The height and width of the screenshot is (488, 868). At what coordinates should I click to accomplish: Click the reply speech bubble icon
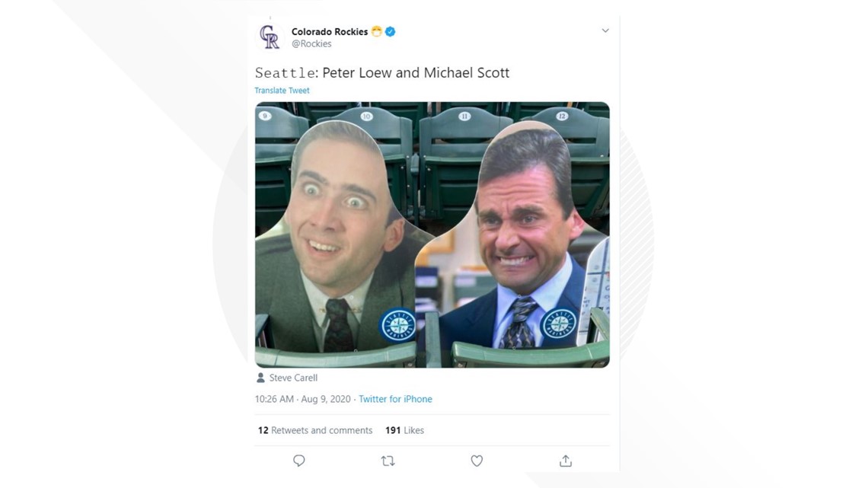(299, 461)
